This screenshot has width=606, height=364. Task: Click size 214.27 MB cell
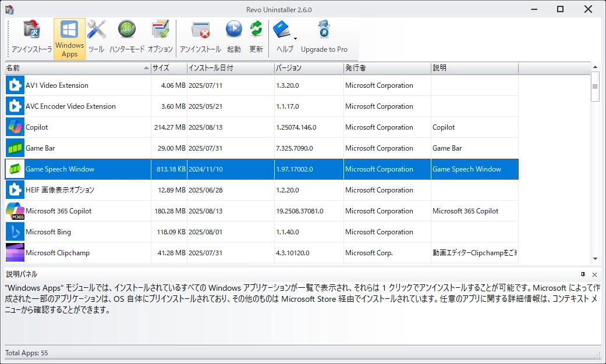[169, 127]
